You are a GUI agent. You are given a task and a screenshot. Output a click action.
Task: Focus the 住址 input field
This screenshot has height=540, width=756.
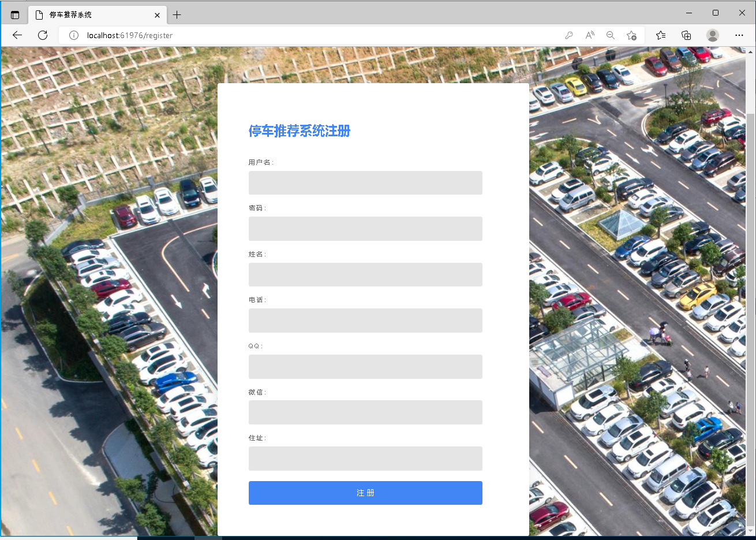365,459
